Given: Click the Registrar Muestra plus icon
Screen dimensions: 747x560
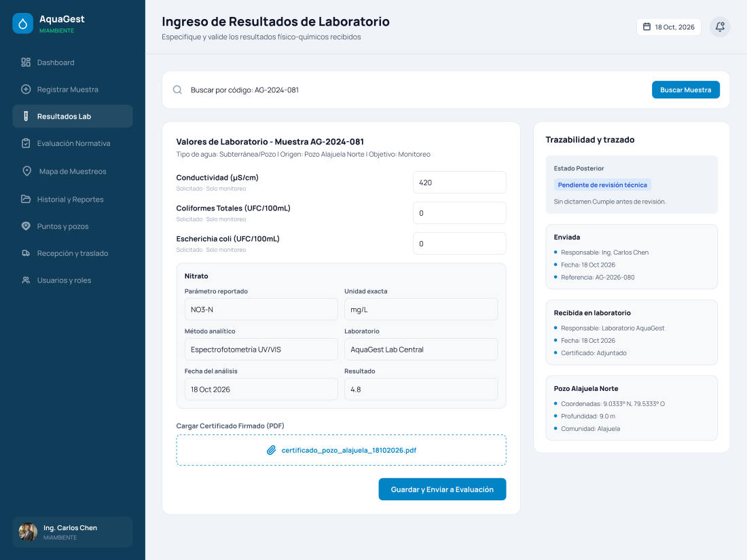Looking at the screenshot, I should click(26, 89).
